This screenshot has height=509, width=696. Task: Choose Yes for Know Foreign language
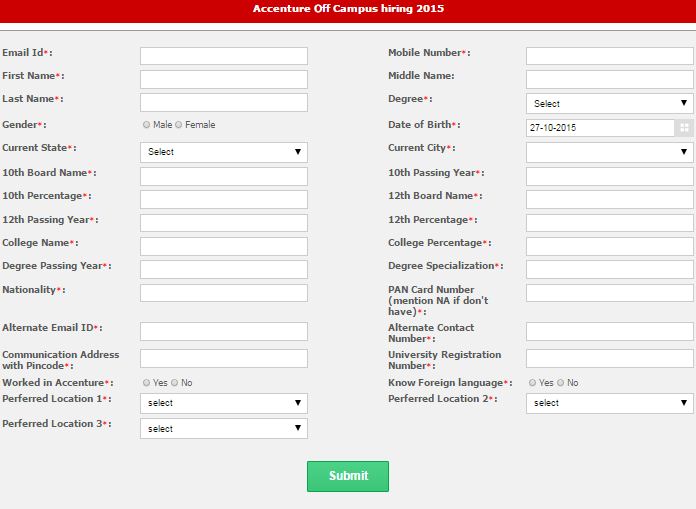point(532,383)
